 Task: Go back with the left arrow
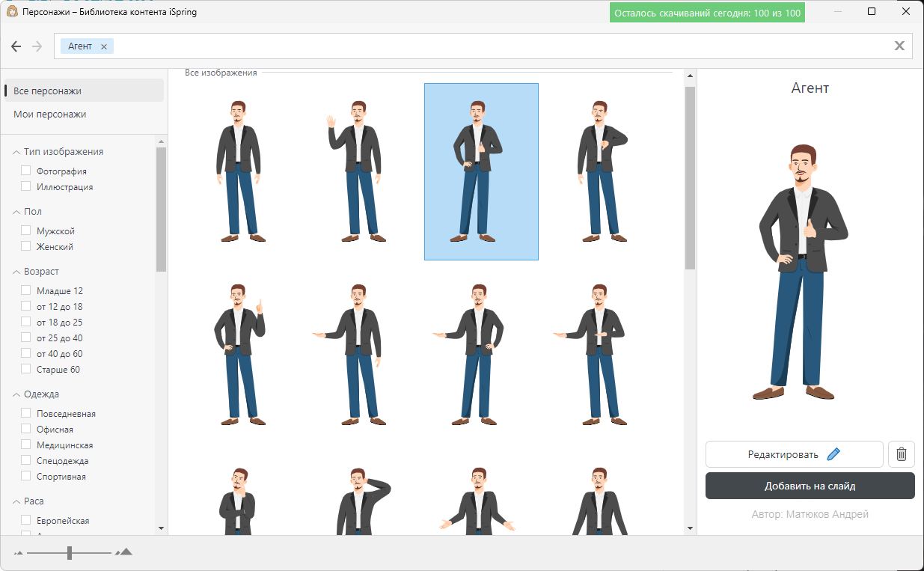[x=16, y=46]
